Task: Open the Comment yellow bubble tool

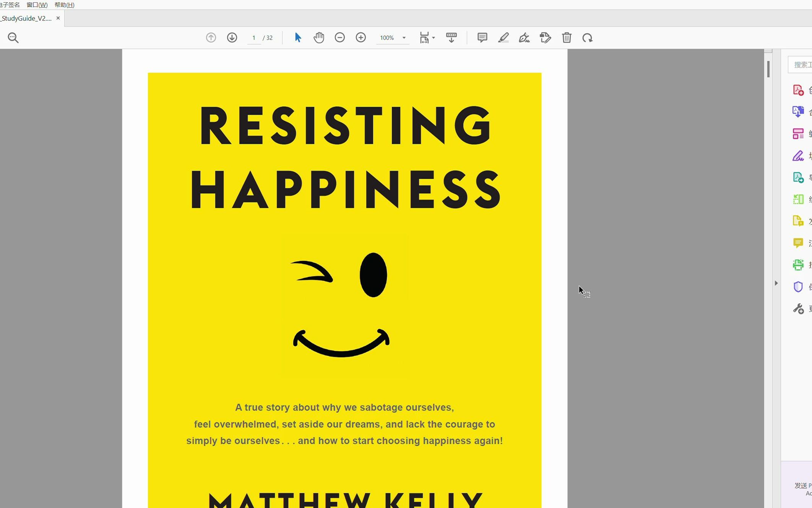Action: 798,243
